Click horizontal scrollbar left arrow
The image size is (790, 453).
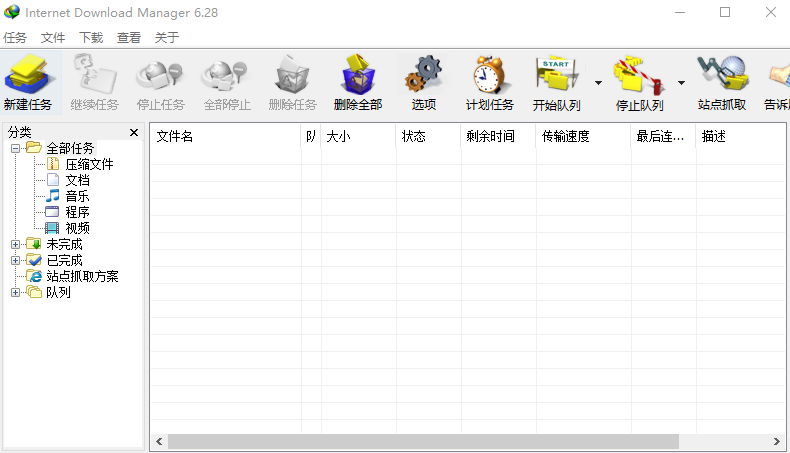pyautogui.click(x=159, y=441)
